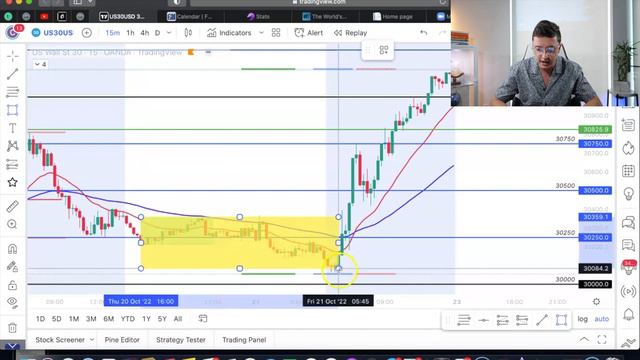640x360 pixels.
Task: Open the notifications bell panel
Action: tap(628, 314)
